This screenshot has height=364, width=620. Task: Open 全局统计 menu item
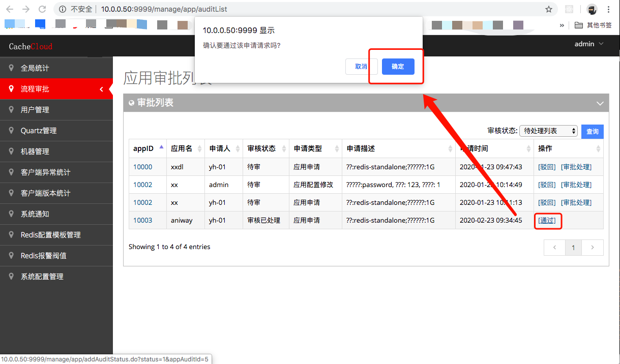point(56,68)
